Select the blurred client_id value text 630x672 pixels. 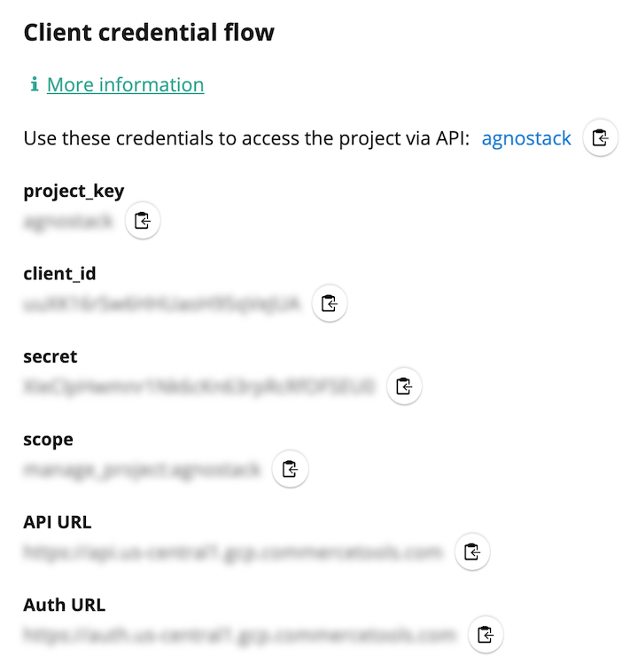(x=162, y=304)
